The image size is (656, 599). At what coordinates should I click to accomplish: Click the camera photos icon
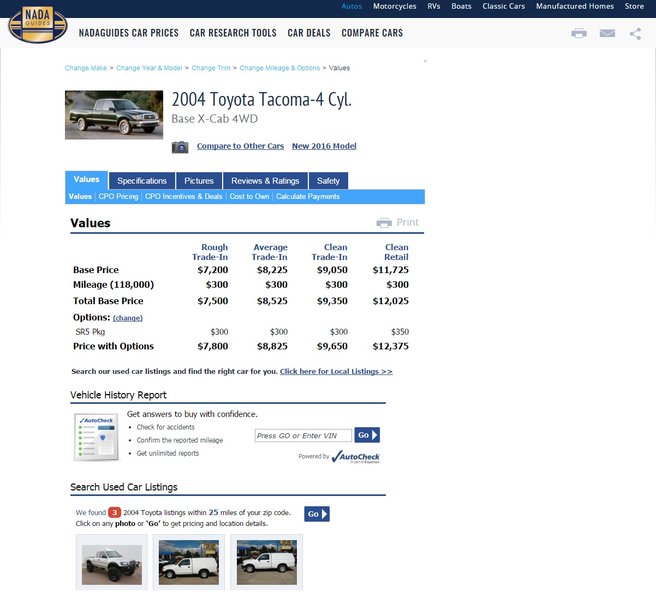tap(180, 147)
